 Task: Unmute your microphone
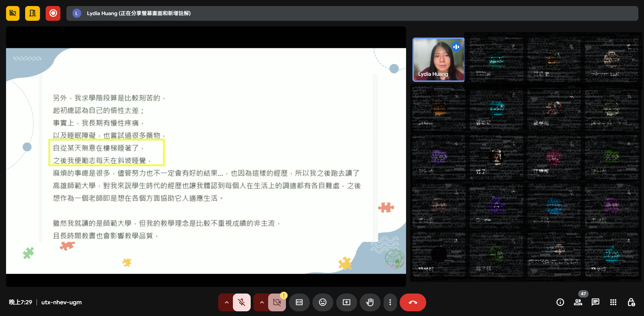241,302
